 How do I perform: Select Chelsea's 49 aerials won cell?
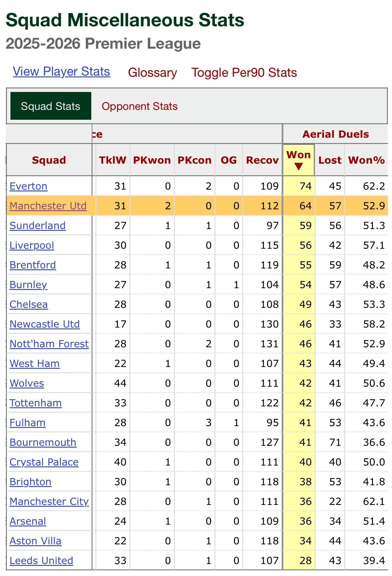[x=299, y=304]
